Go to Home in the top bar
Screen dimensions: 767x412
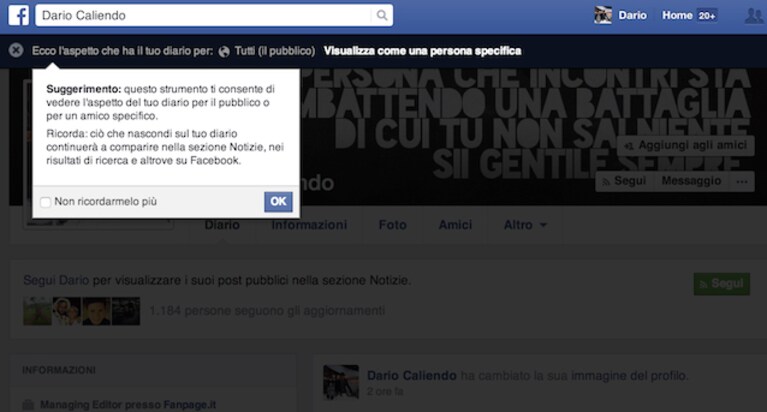[677, 15]
